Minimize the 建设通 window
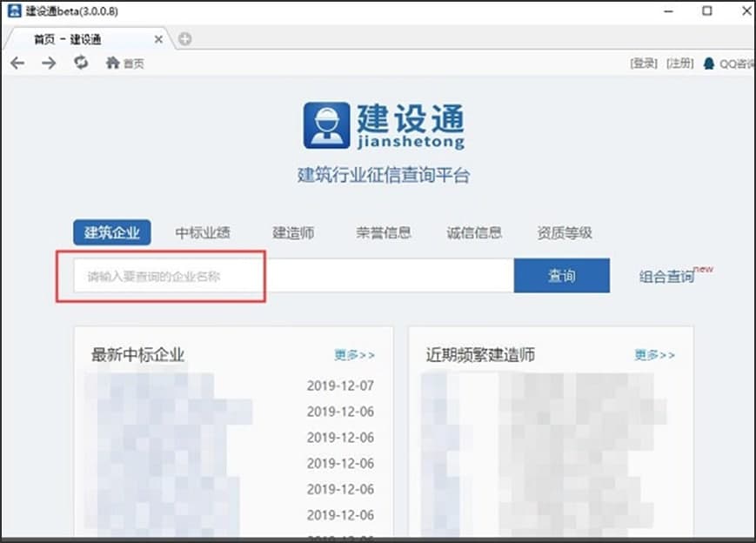Viewport: 756px width, 543px height. [x=668, y=11]
